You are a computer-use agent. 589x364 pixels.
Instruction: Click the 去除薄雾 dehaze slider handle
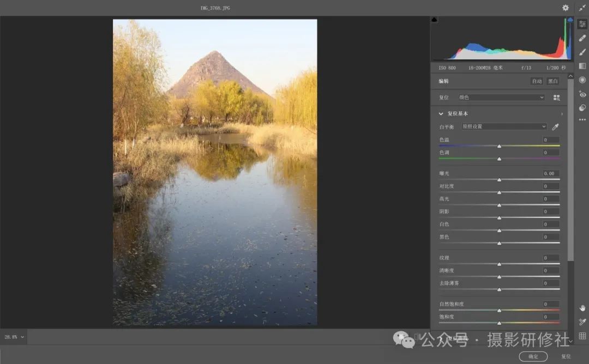(x=499, y=289)
